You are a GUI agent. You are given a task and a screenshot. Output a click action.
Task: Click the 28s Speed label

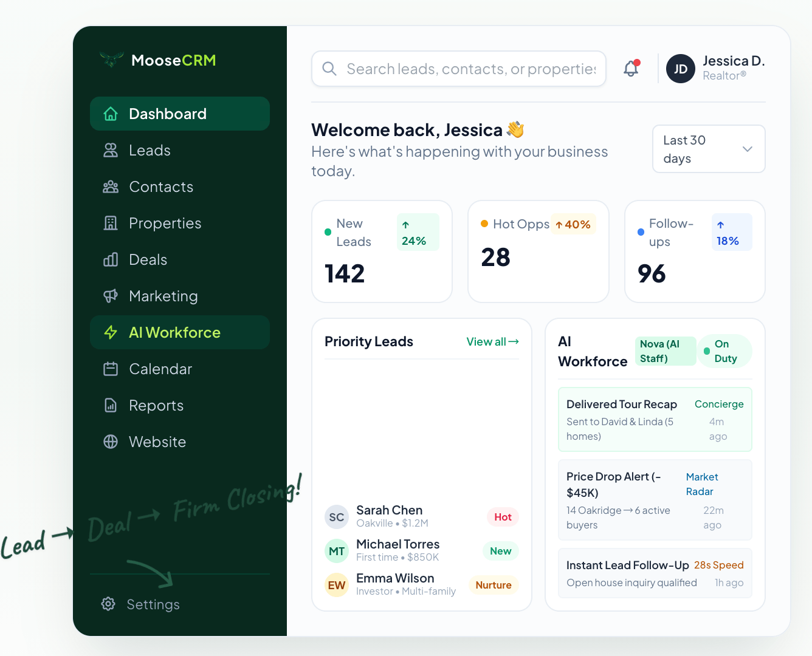click(x=719, y=565)
